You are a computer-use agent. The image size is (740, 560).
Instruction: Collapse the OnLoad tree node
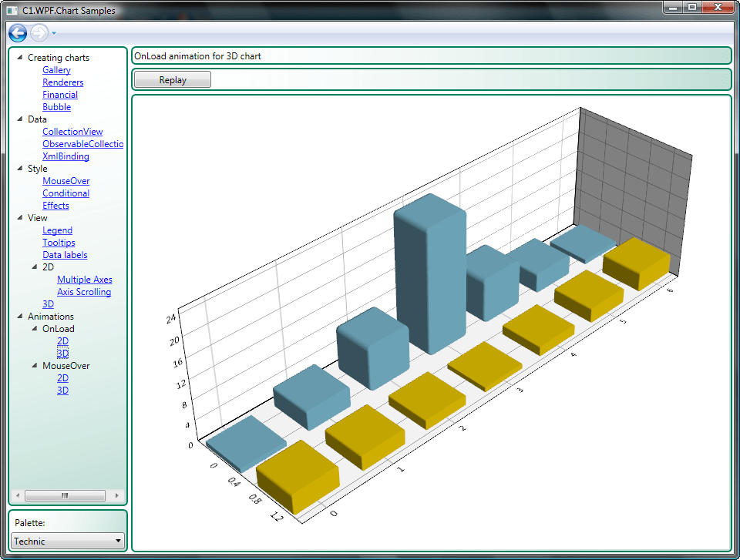click(x=33, y=328)
